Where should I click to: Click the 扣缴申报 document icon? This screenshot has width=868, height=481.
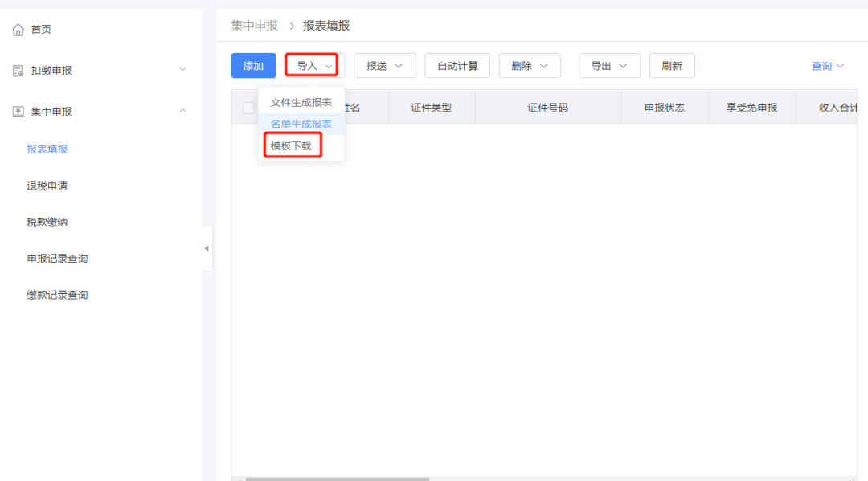[18, 71]
